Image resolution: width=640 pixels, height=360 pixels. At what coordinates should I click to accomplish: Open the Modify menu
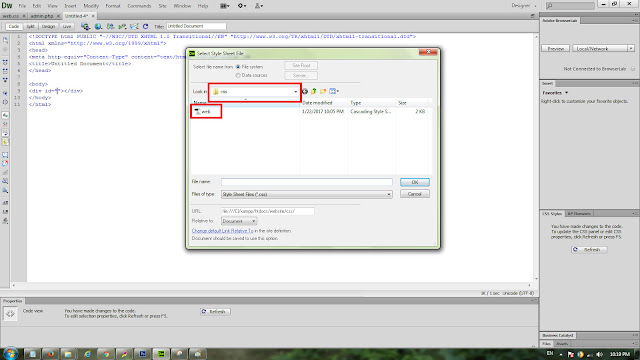(91, 6)
